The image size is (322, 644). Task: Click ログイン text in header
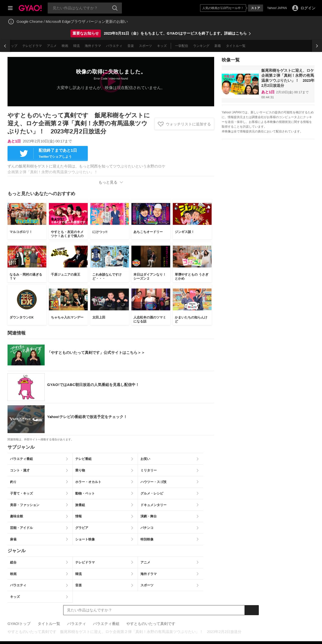pyautogui.click(x=308, y=8)
